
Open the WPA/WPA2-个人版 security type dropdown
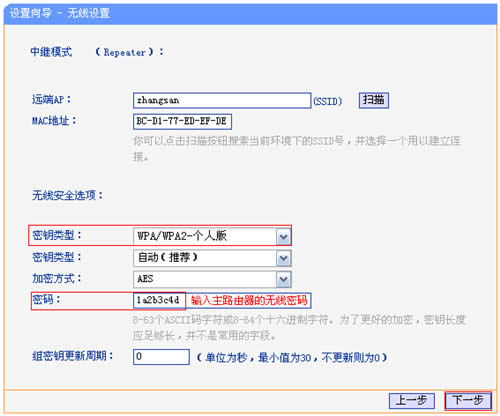tap(212, 236)
